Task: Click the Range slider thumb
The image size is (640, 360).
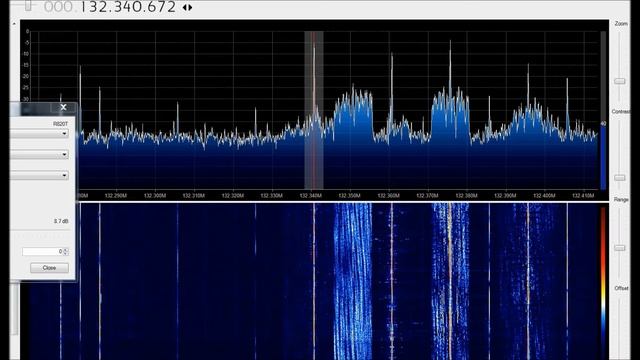Action: click(620, 248)
